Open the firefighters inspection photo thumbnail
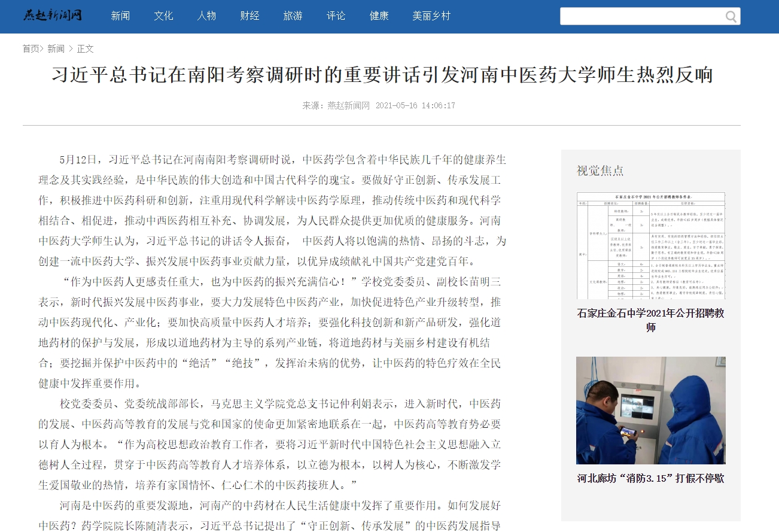 (x=650, y=410)
